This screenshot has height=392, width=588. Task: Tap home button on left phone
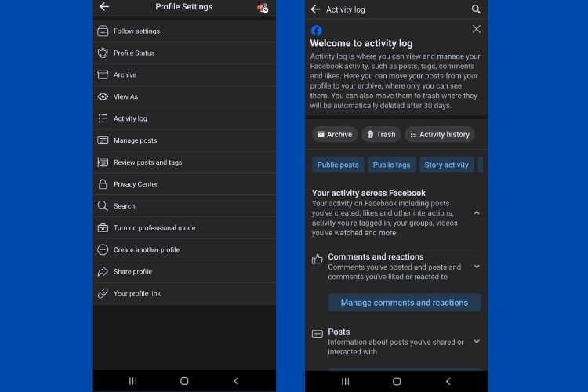coord(184,381)
